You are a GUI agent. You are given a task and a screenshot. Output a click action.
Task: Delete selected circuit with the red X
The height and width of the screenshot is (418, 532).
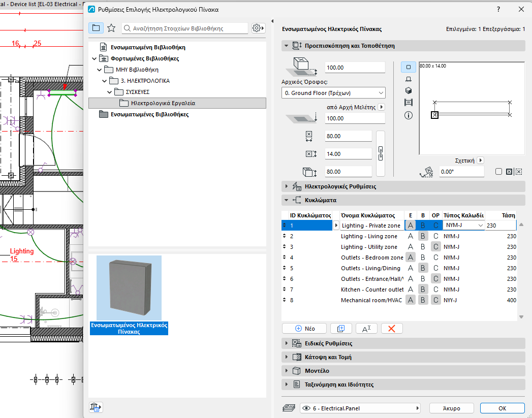point(392,329)
